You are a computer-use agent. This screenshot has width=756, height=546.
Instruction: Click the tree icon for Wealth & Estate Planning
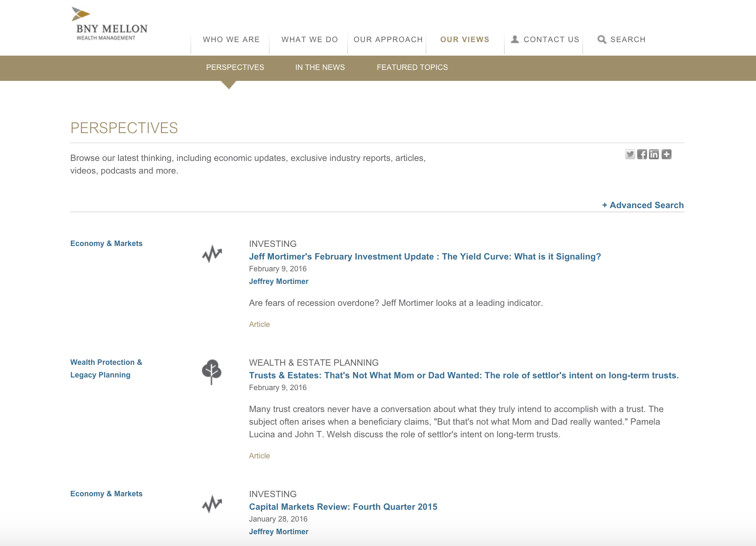pos(212,372)
